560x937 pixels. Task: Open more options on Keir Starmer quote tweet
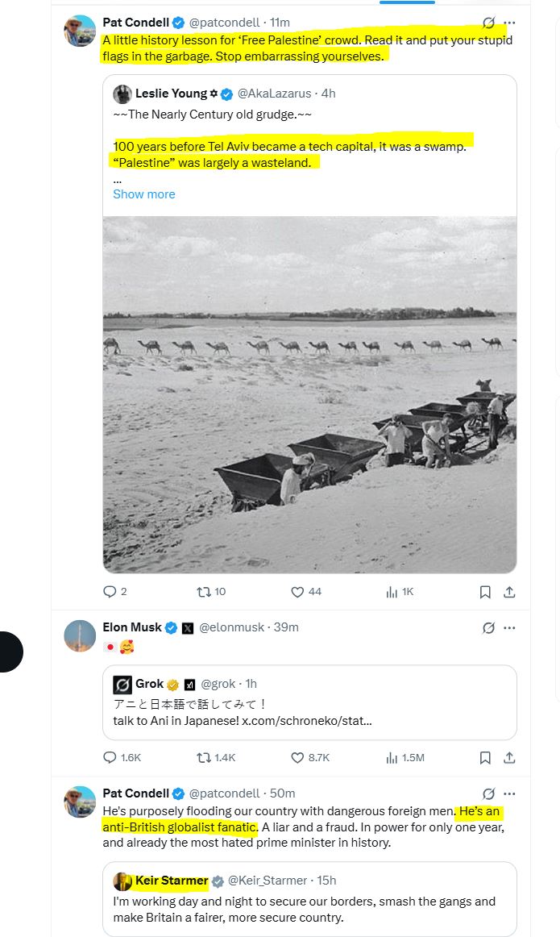pyautogui.click(x=509, y=793)
